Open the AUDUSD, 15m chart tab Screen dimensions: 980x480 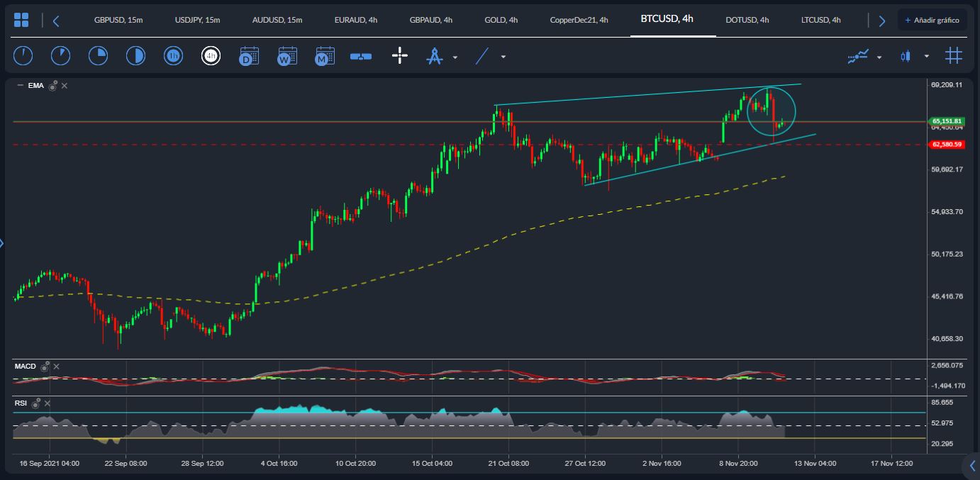[276, 20]
